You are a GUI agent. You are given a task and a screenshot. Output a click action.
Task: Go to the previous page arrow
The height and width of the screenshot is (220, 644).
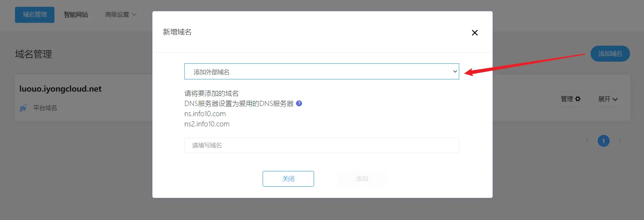pos(587,141)
